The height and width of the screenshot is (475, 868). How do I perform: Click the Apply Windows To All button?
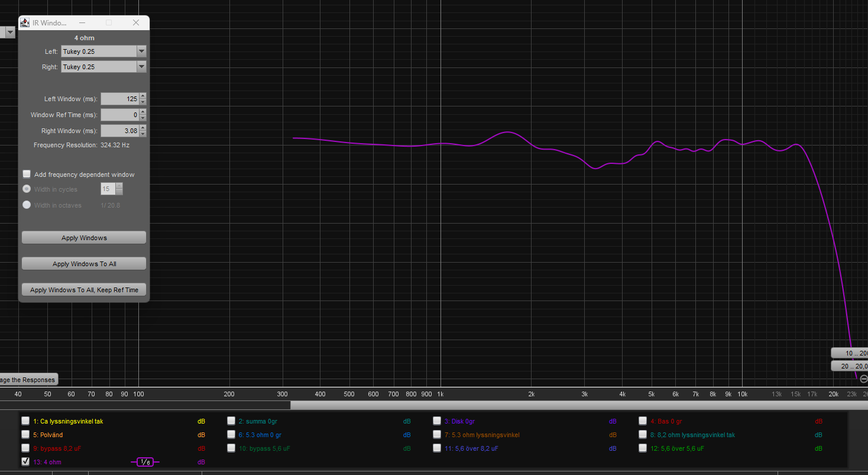84,264
